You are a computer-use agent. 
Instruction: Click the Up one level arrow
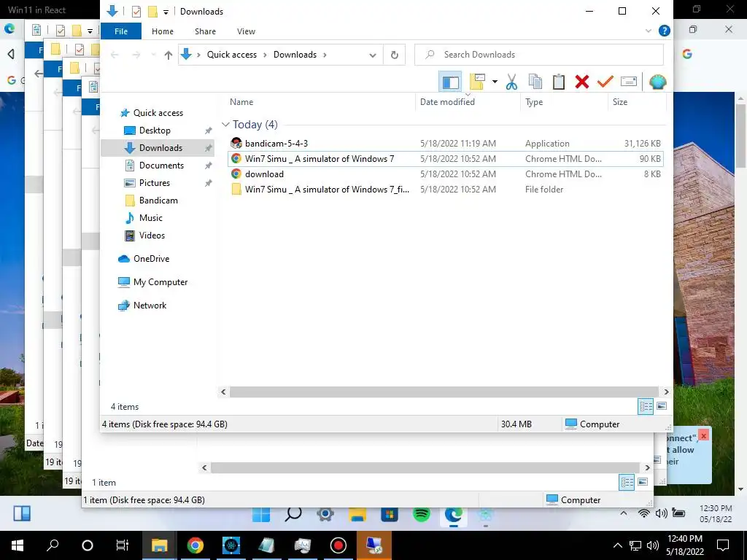click(169, 55)
